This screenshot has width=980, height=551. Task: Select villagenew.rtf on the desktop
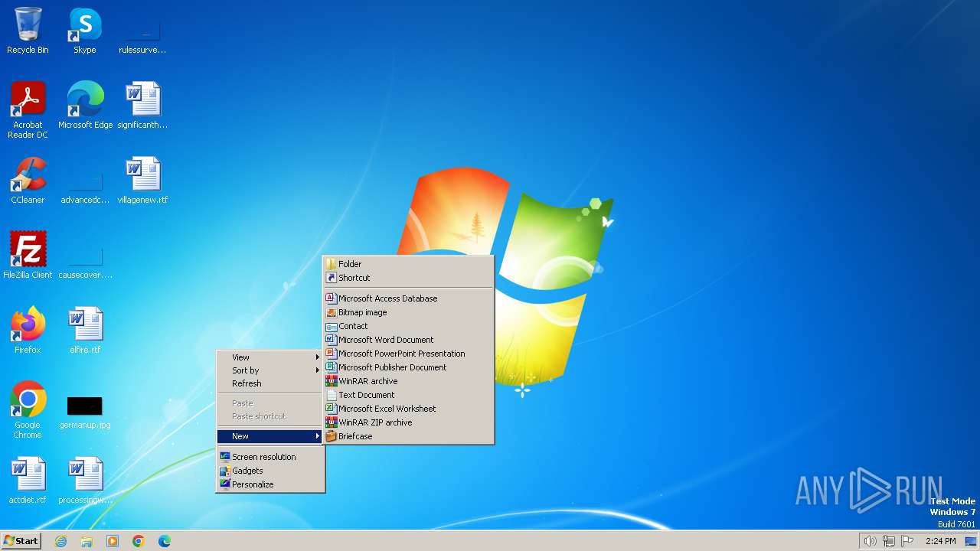142,181
